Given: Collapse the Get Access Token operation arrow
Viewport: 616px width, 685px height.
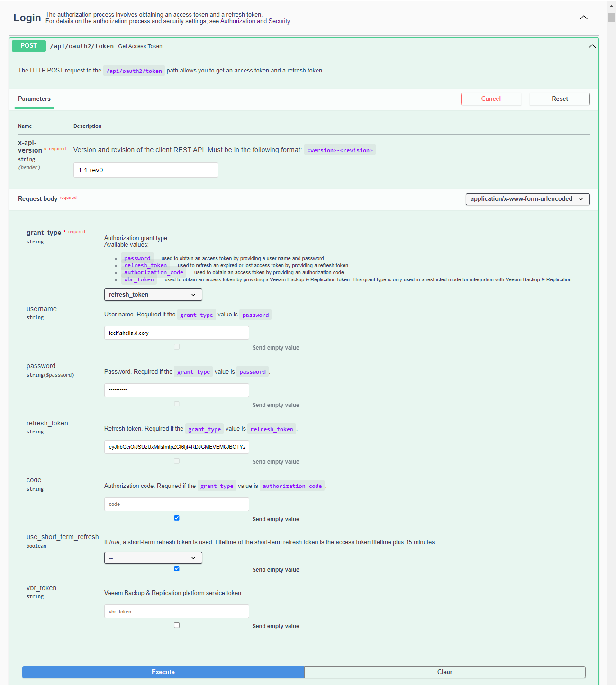Looking at the screenshot, I should tap(592, 46).
